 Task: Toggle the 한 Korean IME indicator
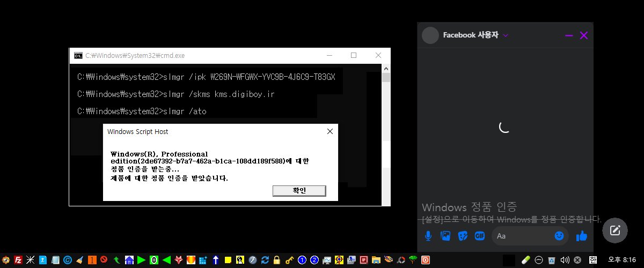(x=593, y=260)
